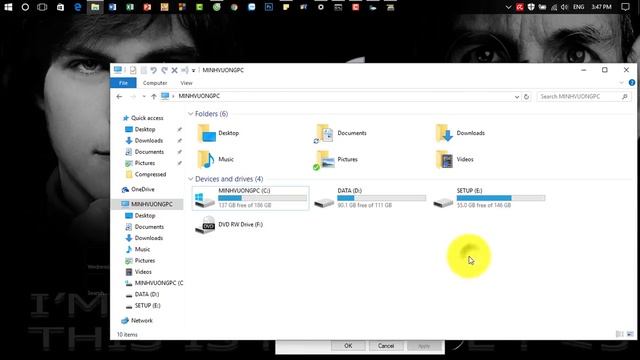Open the Music folder in Folders section
This screenshot has height=360, width=640.
point(216,159)
